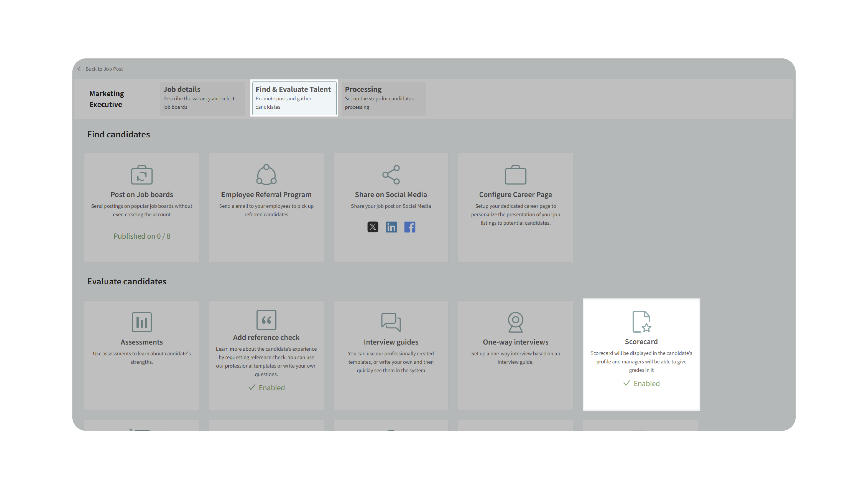
Task: Click the Post on Job boards icon
Action: (141, 175)
